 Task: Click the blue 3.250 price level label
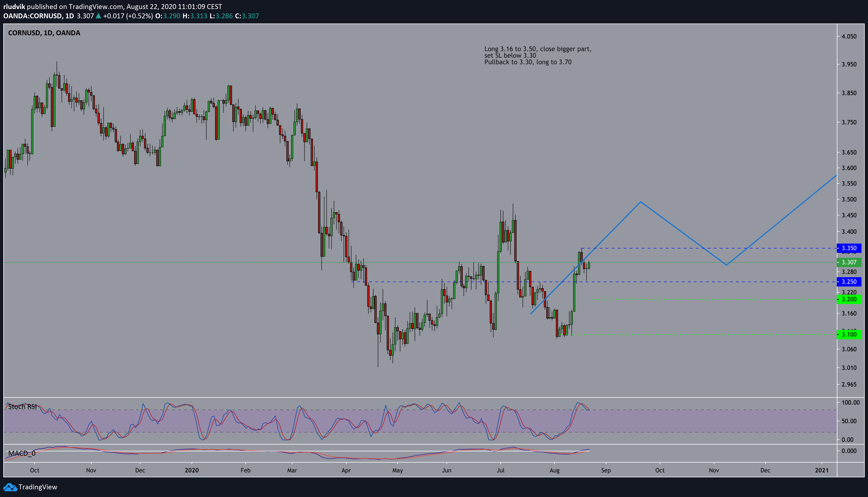point(849,282)
